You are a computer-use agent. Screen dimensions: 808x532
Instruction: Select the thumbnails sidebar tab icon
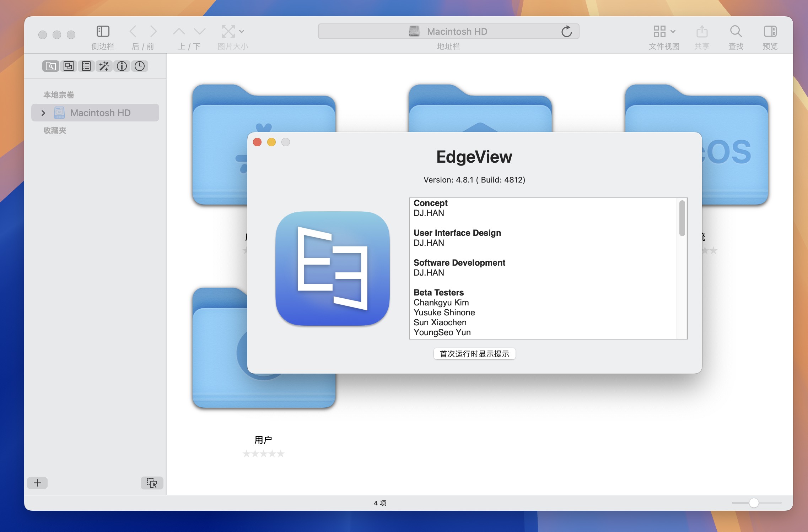[69, 66]
